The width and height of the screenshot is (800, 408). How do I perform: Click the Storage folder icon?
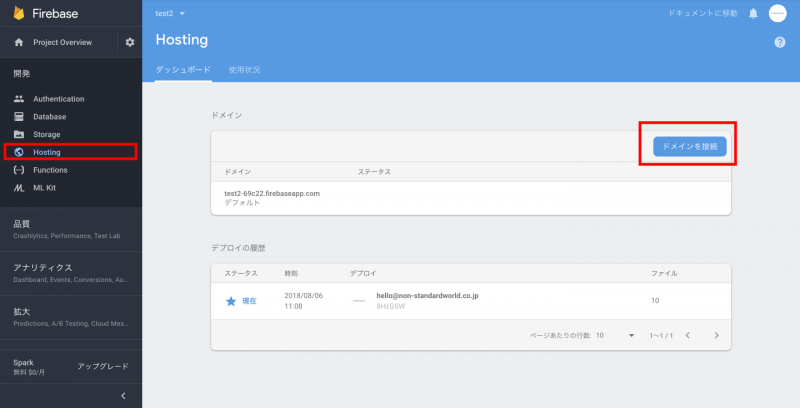19,135
